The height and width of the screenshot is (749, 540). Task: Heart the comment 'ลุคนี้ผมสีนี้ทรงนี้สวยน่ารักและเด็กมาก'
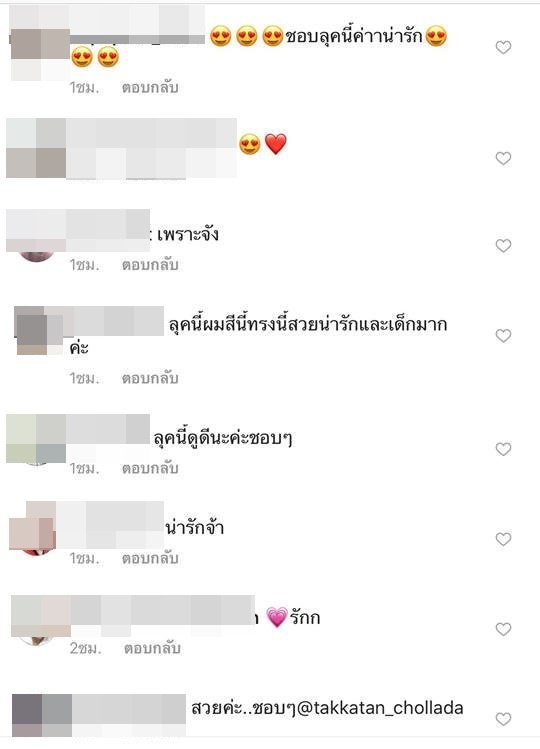(503, 336)
